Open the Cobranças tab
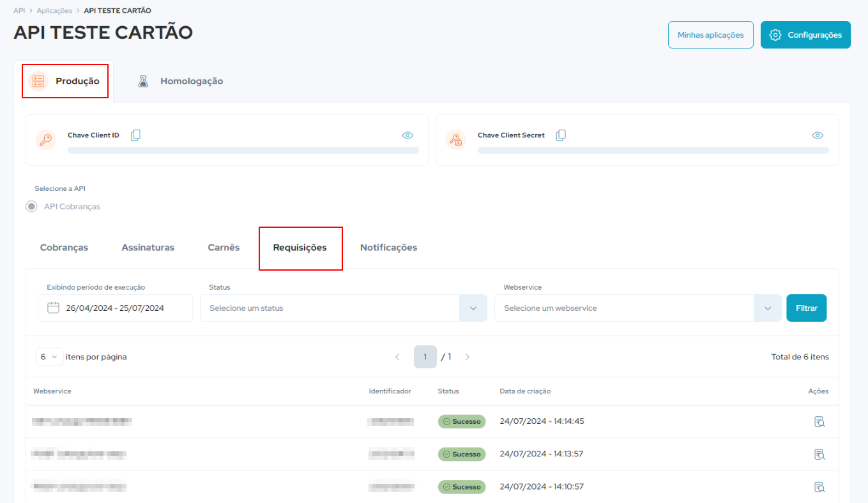868x503 pixels. tap(64, 248)
